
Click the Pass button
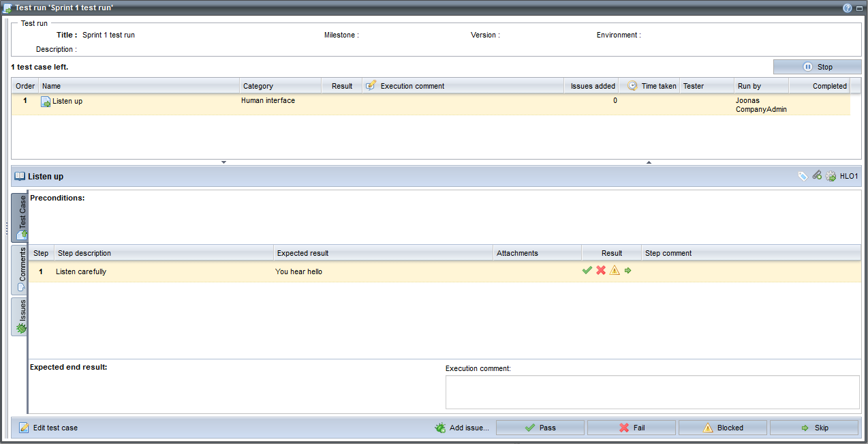tap(540, 428)
